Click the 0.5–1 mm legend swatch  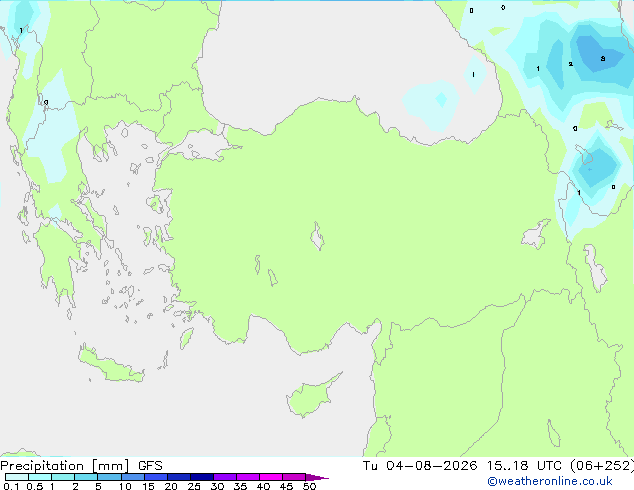click(x=40, y=477)
